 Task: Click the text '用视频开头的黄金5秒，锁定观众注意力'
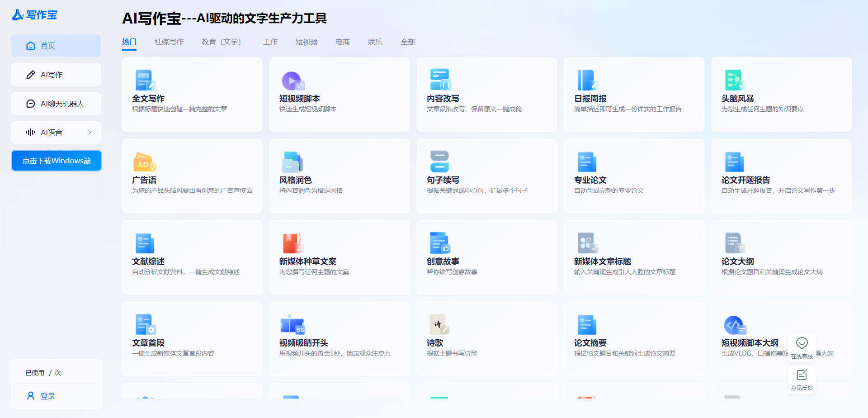pyautogui.click(x=335, y=353)
